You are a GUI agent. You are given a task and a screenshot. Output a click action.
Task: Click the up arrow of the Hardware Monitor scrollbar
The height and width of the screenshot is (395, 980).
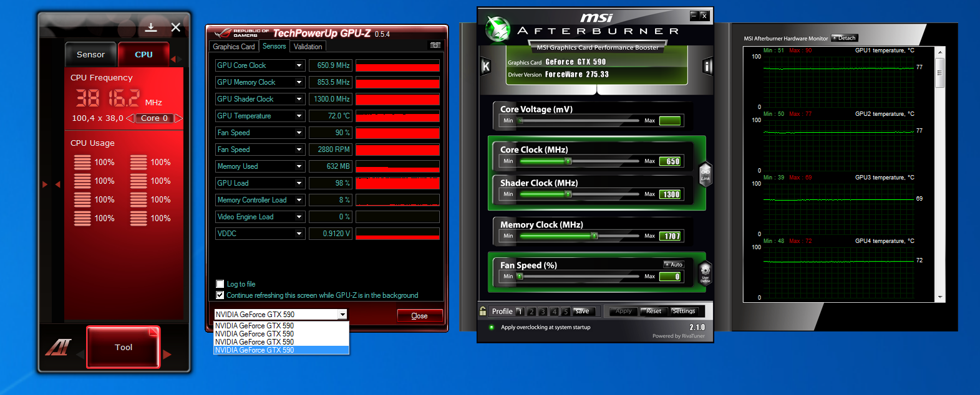click(x=939, y=52)
